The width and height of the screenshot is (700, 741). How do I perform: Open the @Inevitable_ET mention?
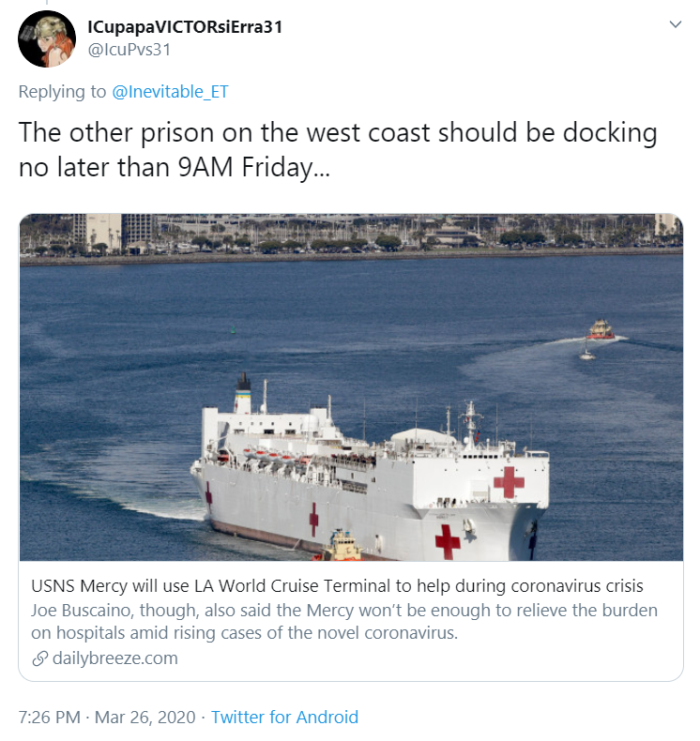tap(170, 92)
